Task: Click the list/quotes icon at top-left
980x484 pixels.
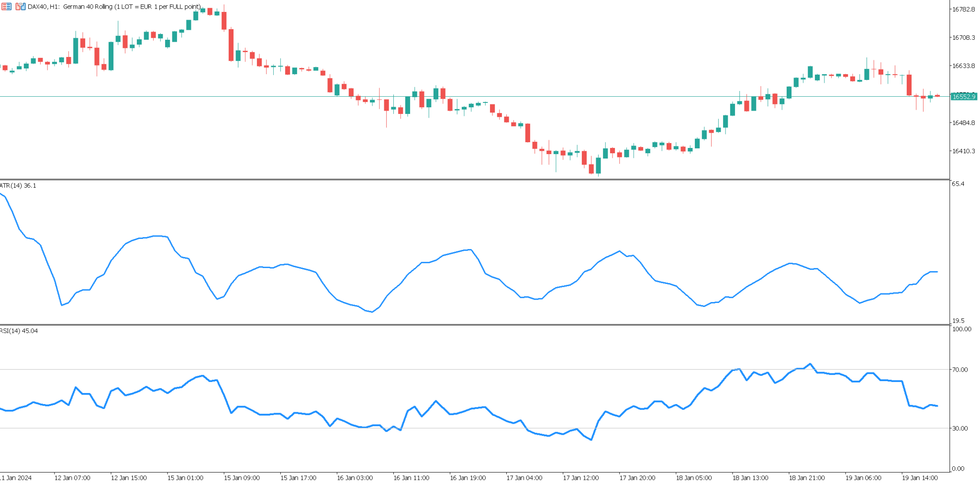Action: click(7, 6)
